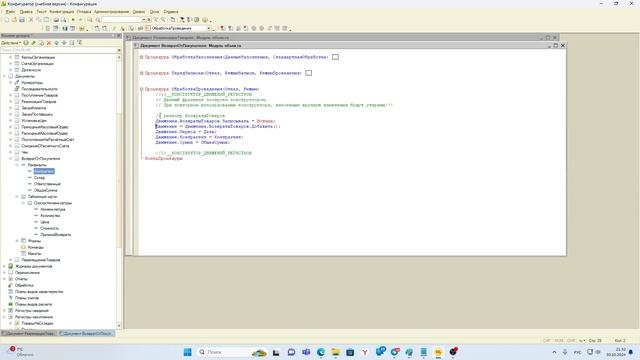
Task: Expand the collapsed ОбработкаЗаполнения procedure box
Action: pos(335,57)
